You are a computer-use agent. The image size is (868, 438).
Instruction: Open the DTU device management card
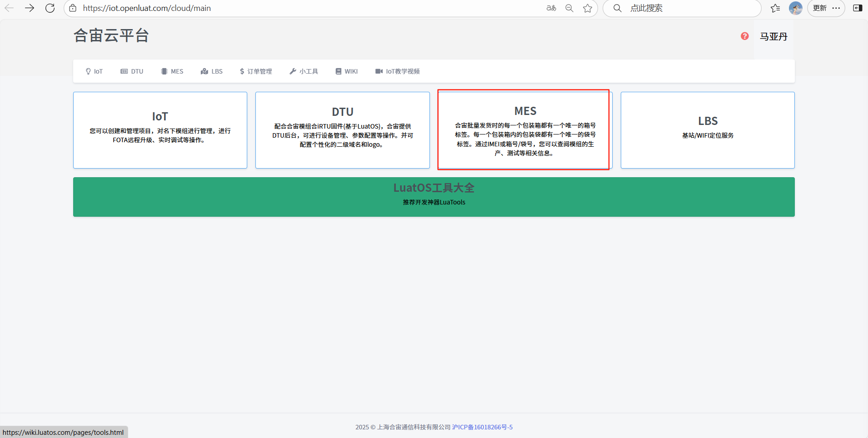point(343,130)
